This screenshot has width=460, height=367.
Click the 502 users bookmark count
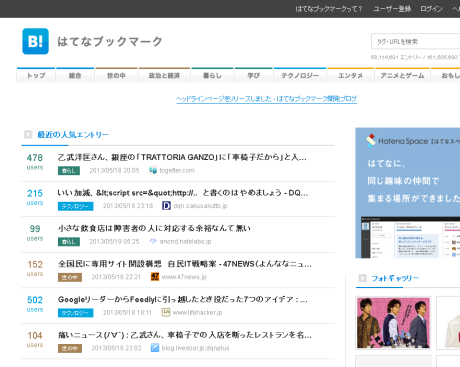(35, 304)
